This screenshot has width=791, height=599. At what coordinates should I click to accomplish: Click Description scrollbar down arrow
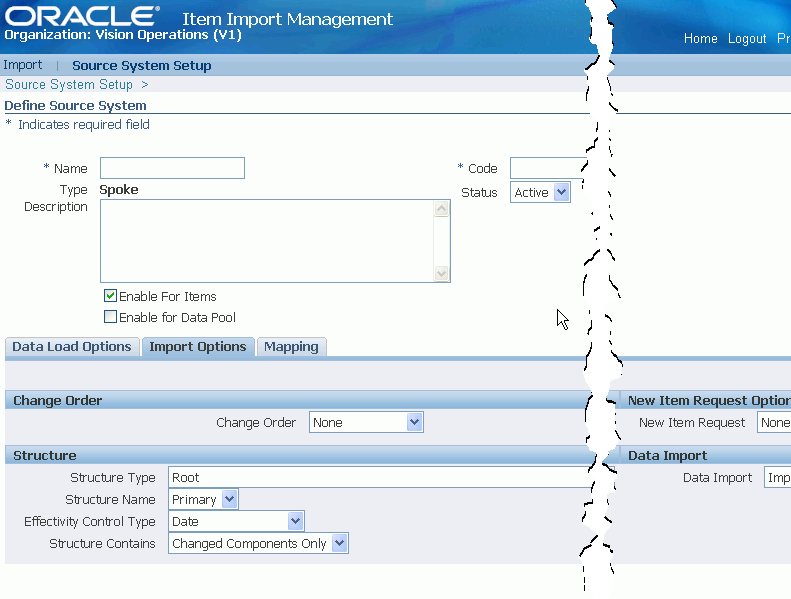[x=441, y=273]
